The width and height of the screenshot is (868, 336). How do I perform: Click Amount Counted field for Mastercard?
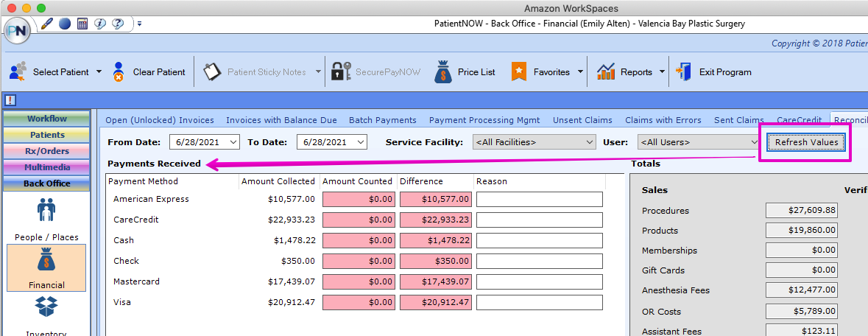359,281
